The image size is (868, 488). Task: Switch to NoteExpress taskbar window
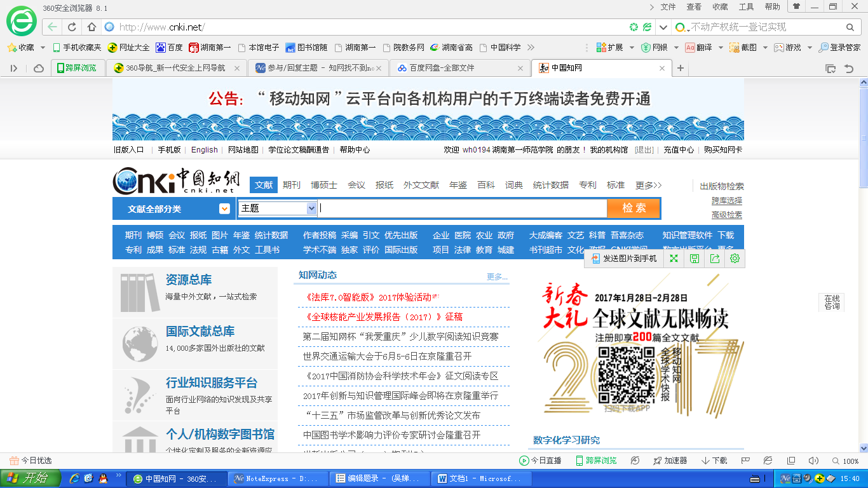(x=278, y=478)
